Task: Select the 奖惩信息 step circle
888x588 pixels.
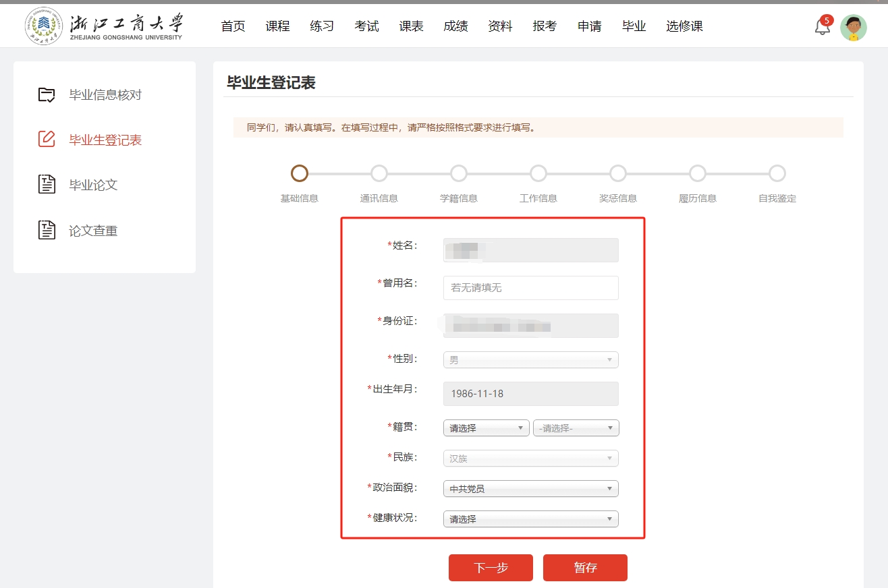Action: click(x=618, y=174)
